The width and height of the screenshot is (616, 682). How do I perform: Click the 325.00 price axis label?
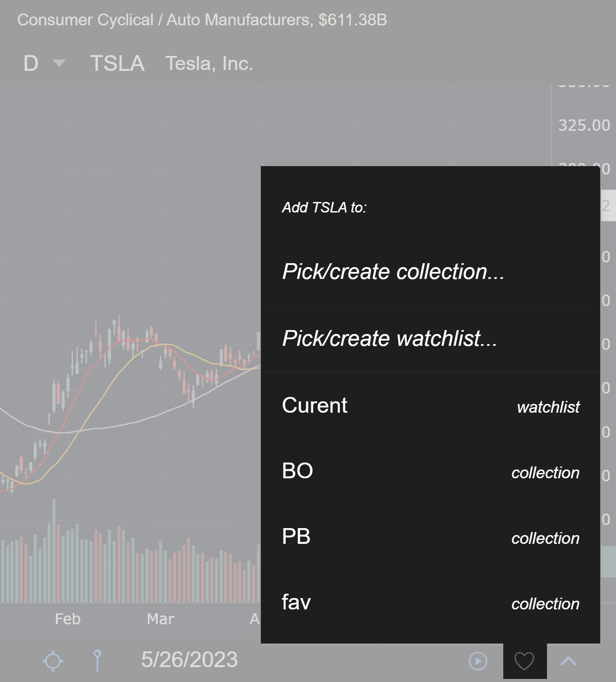[x=584, y=125]
